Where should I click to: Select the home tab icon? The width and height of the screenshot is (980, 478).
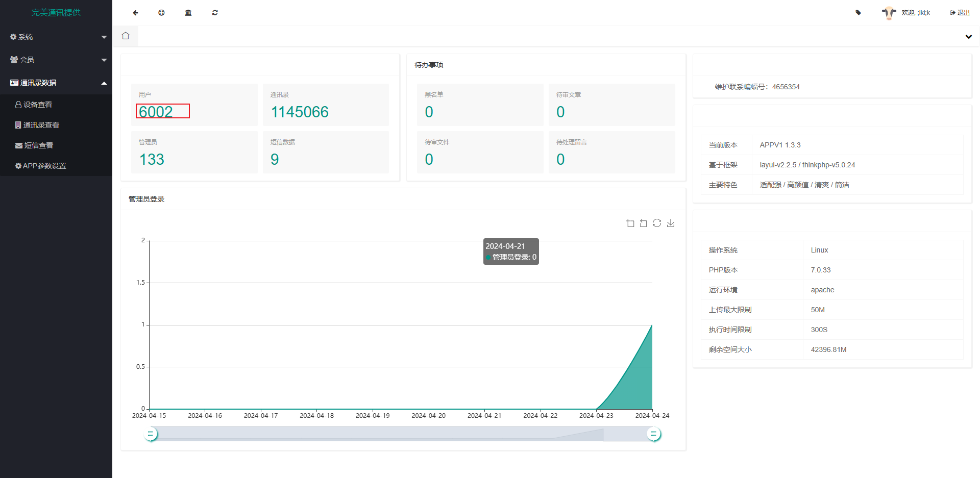(x=126, y=36)
